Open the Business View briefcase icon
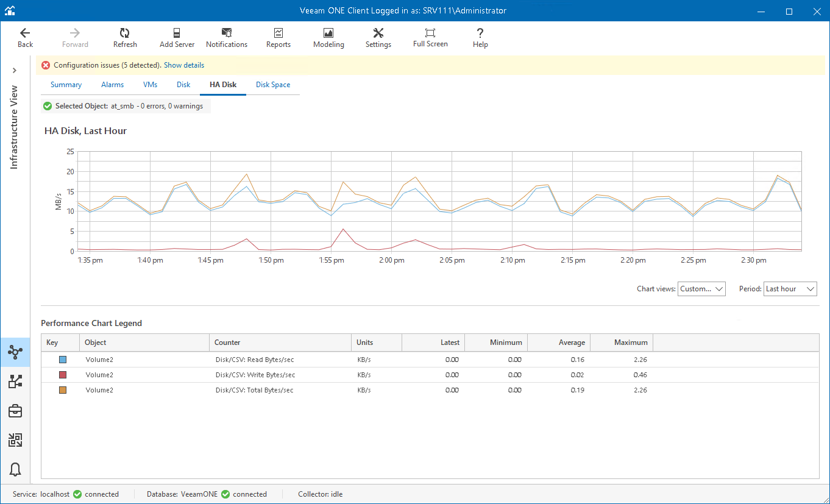 [x=15, y=411]
